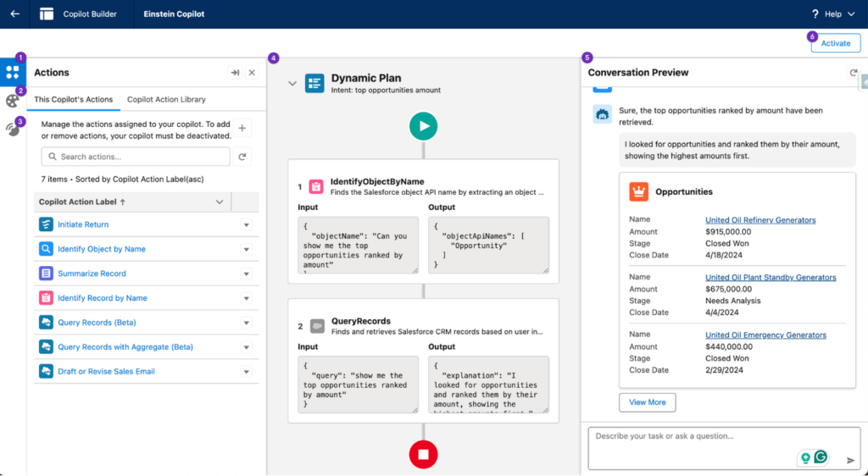
Task: Open the palette sidebar icon
Action: tap(12, 101)
